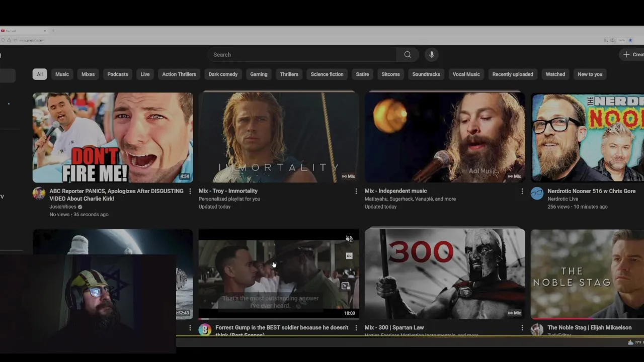This screenshot has height=362, width=644.
Task: Open Nerdrotic Nooner 516 w Chris Gore title
Action: pos(591,191)
